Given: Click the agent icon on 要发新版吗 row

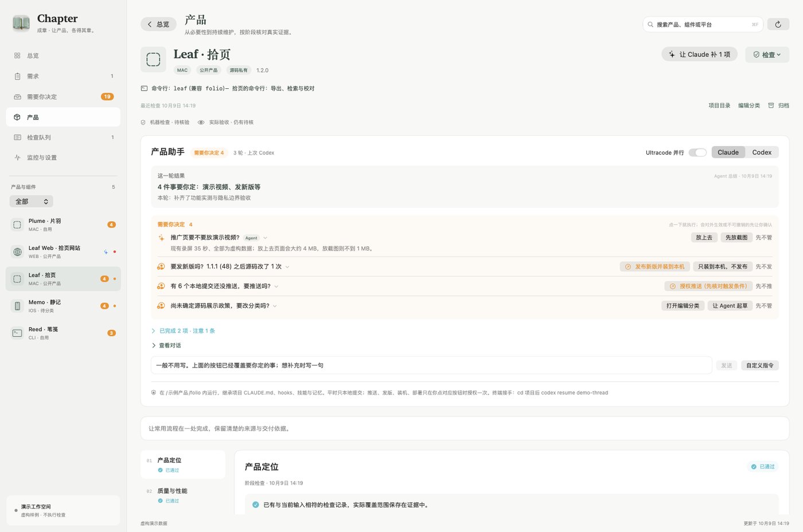Looking at the screenshot, I should click(x=161, y=267).
